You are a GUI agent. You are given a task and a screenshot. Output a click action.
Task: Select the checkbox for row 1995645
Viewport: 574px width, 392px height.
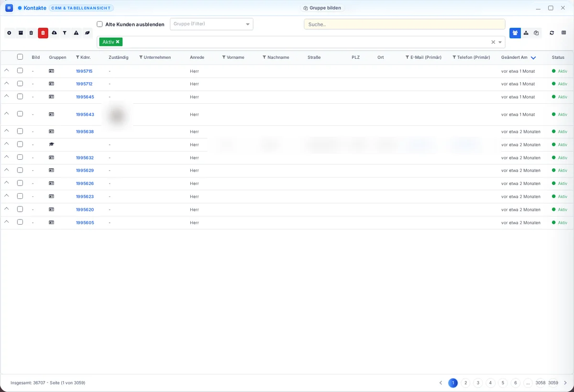20,96
